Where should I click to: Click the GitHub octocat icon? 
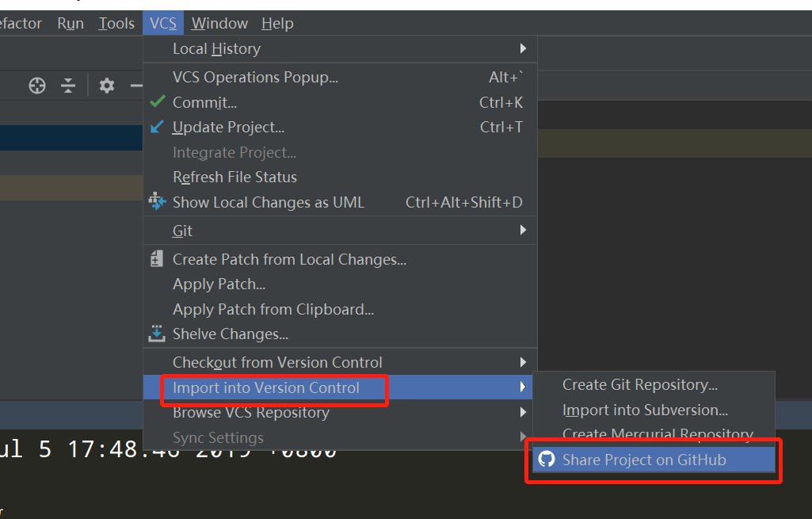pyautogui.click(x=547, y=459)
